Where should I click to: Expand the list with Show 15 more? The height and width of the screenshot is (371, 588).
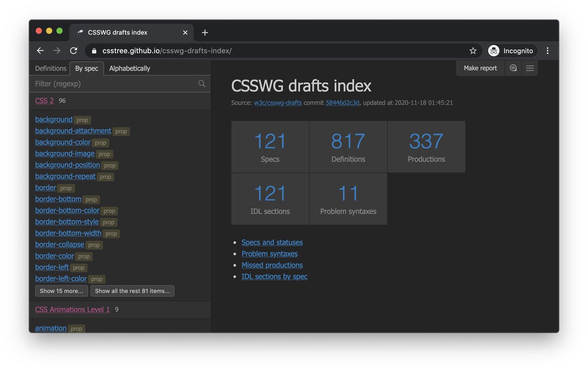61,291
